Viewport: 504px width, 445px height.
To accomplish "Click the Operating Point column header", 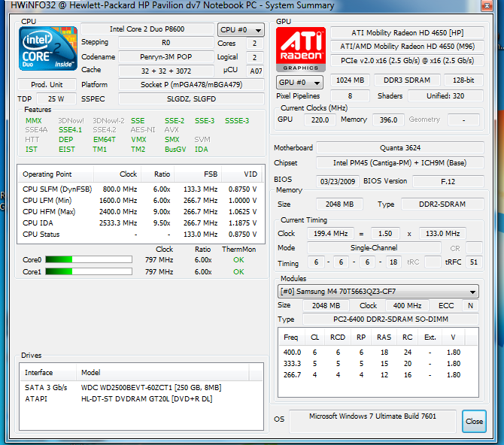I will [55, 174].
